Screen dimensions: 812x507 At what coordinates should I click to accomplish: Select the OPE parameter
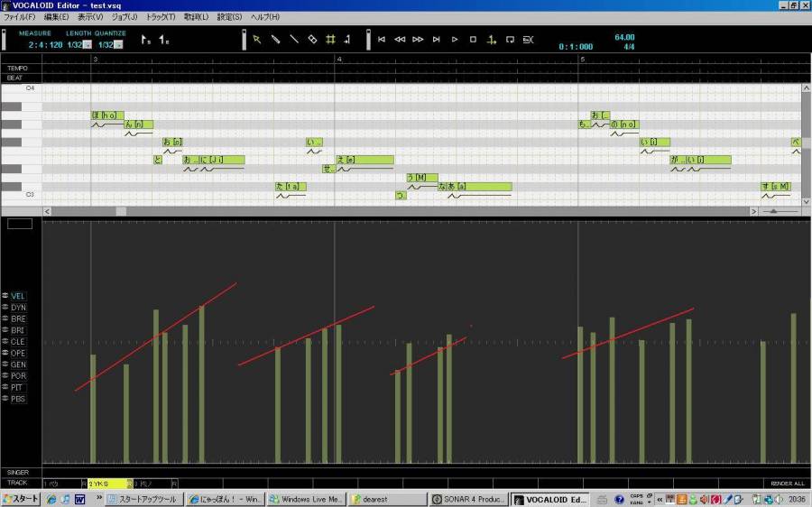pyautogui.click(x=18, y=354)
